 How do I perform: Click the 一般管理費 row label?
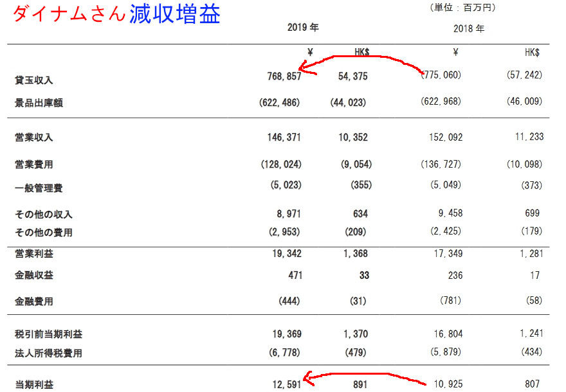pos(39,188)
